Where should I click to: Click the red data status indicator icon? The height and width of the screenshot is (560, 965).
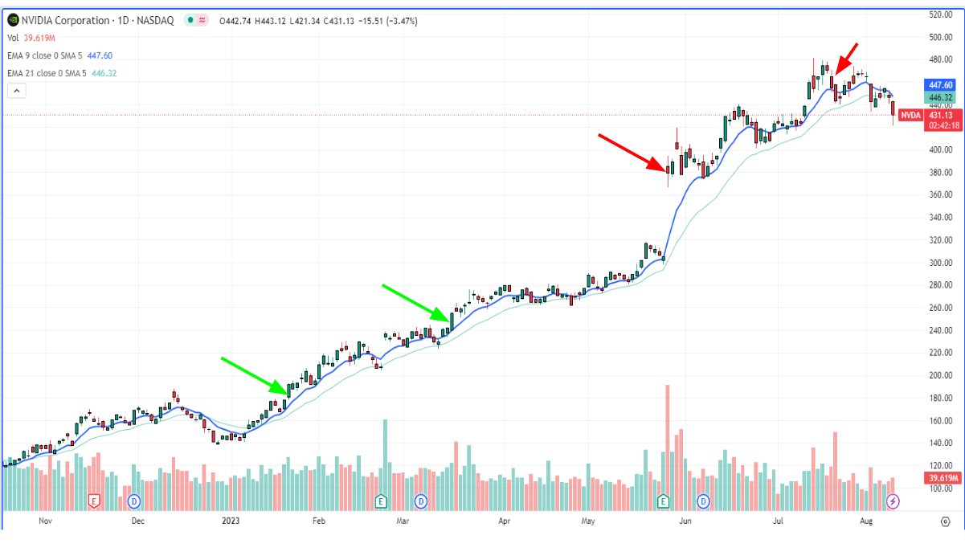point(201,20)
